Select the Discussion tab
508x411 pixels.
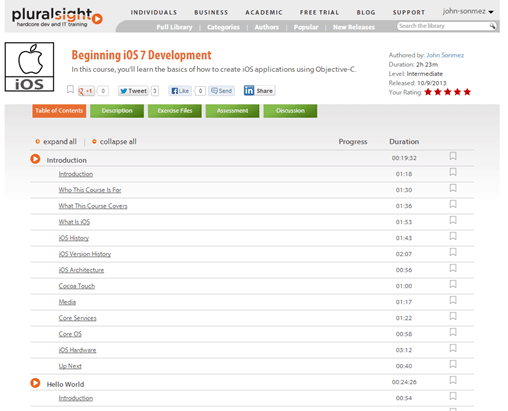[290, 111]
